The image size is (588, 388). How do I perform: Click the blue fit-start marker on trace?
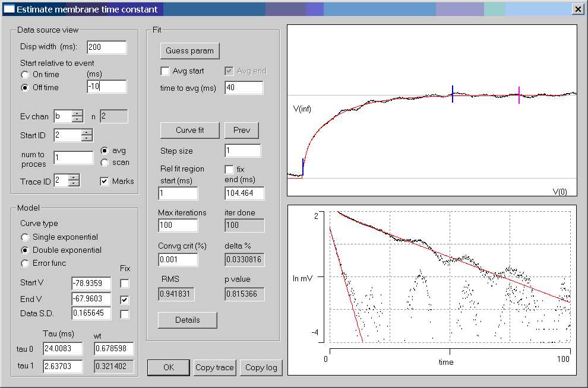tap(303, 167)
